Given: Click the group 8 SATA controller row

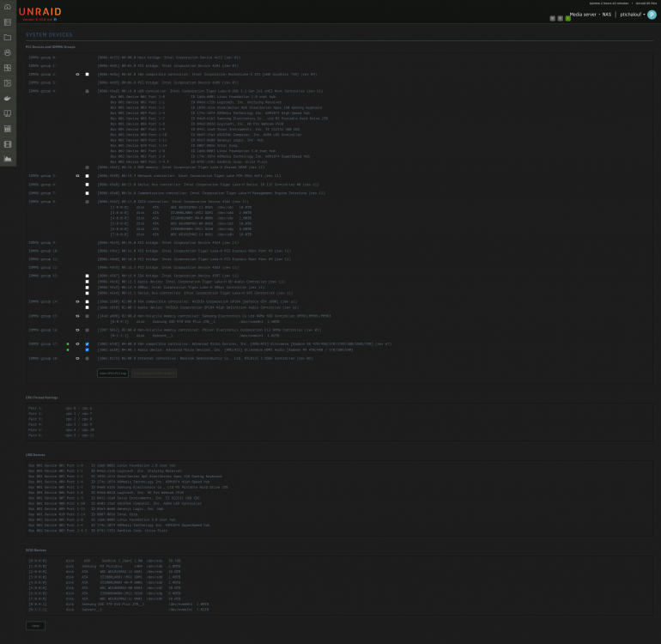Looking at the screenshot, I should pos(173,202).
